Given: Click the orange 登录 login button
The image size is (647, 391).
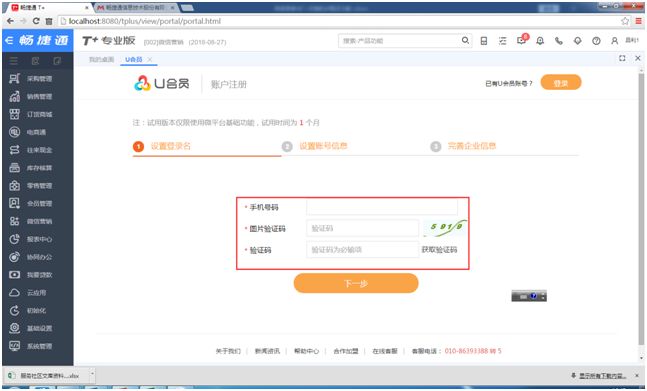Looking at the screenshot, I should click(561, 82).
